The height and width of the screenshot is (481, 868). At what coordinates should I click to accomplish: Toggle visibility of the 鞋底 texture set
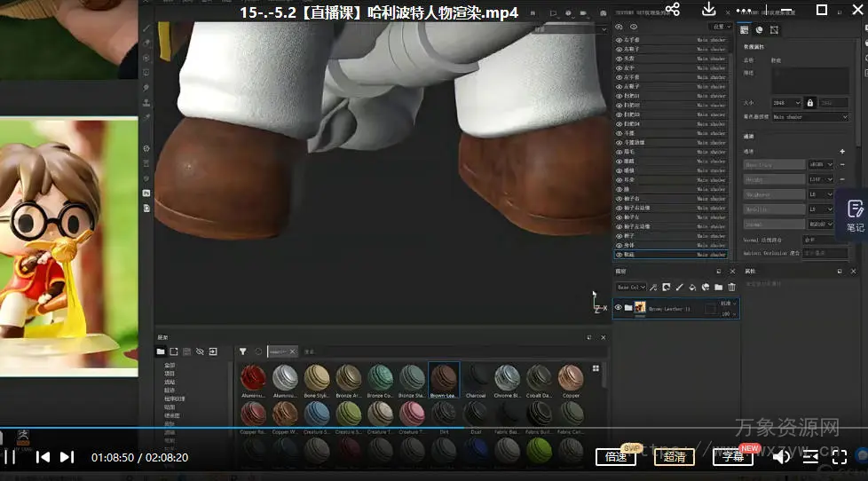(619, 255)
